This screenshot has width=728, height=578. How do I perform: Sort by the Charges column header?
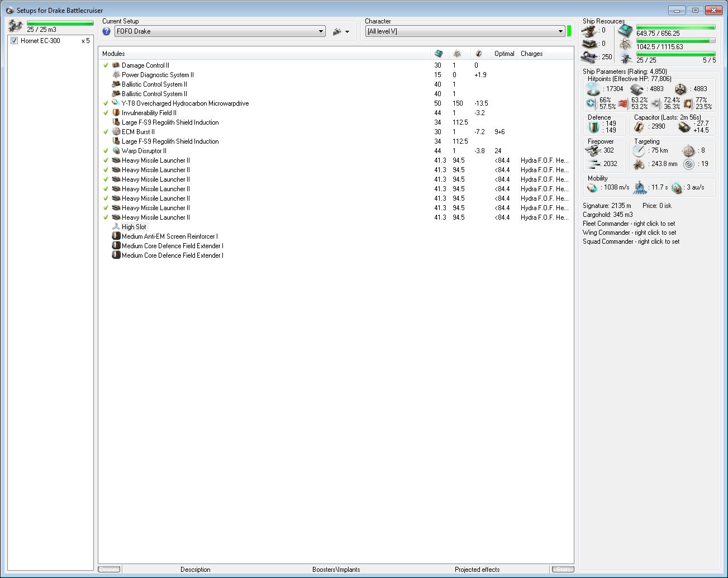[x=545, y=54]
